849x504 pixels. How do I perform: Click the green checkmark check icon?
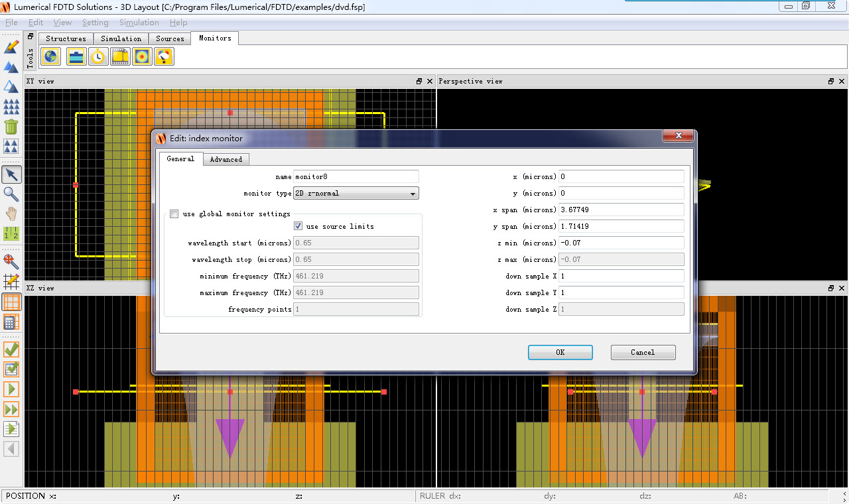click(x=11, y=349)
